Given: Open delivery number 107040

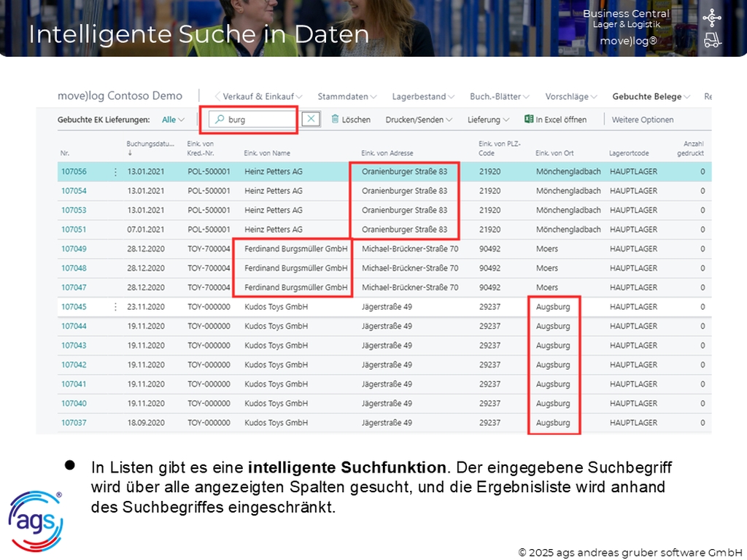Looking at the screenshot, I should [x=74, y=404].
